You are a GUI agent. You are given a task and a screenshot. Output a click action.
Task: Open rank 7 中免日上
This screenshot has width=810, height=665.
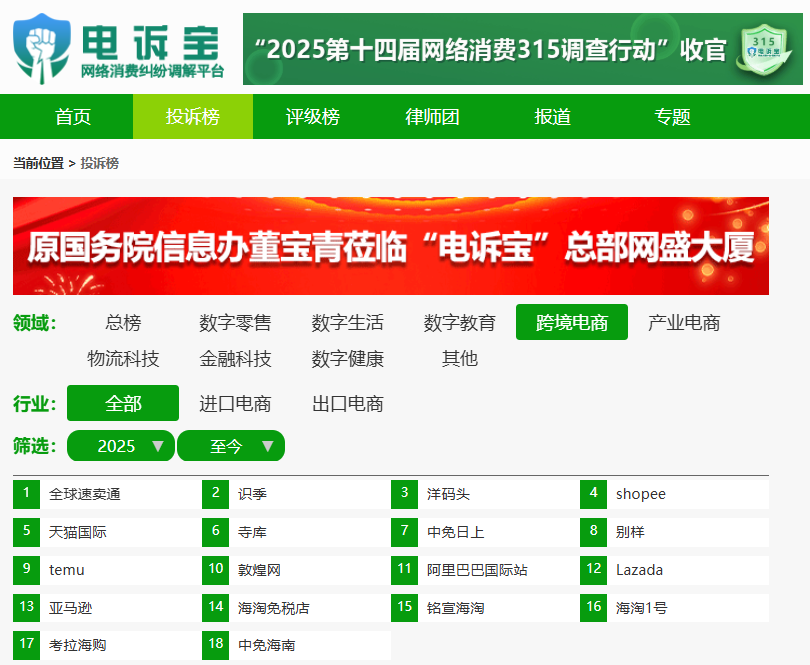(486, 532)
